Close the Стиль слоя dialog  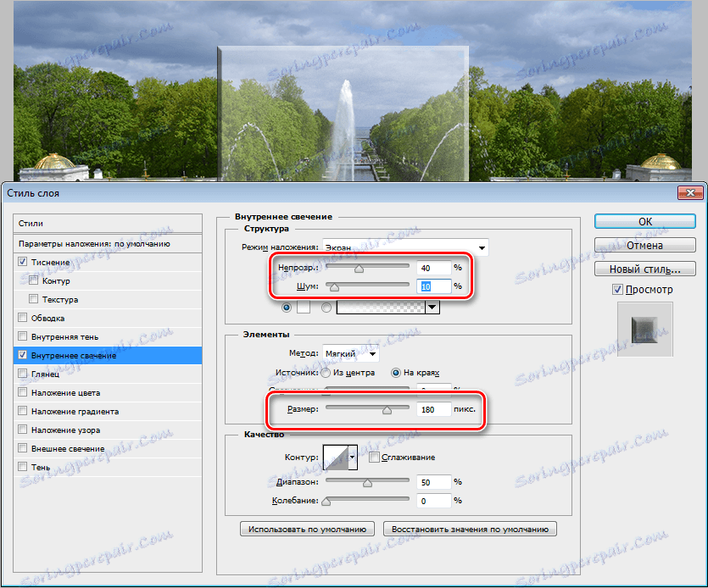pos(690,193)
